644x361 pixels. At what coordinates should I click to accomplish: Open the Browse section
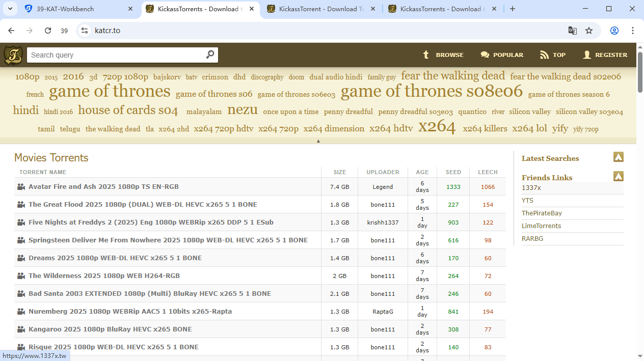[x=443, y=55]
